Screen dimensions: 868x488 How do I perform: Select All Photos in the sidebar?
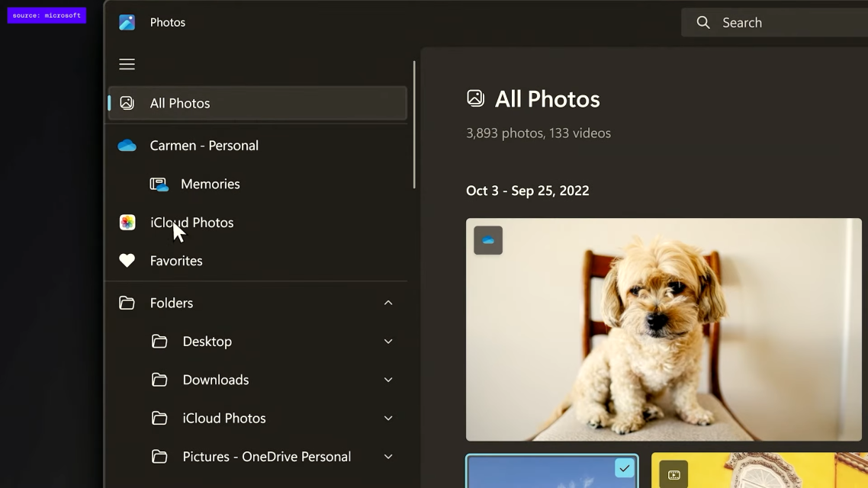pos(180,103)
